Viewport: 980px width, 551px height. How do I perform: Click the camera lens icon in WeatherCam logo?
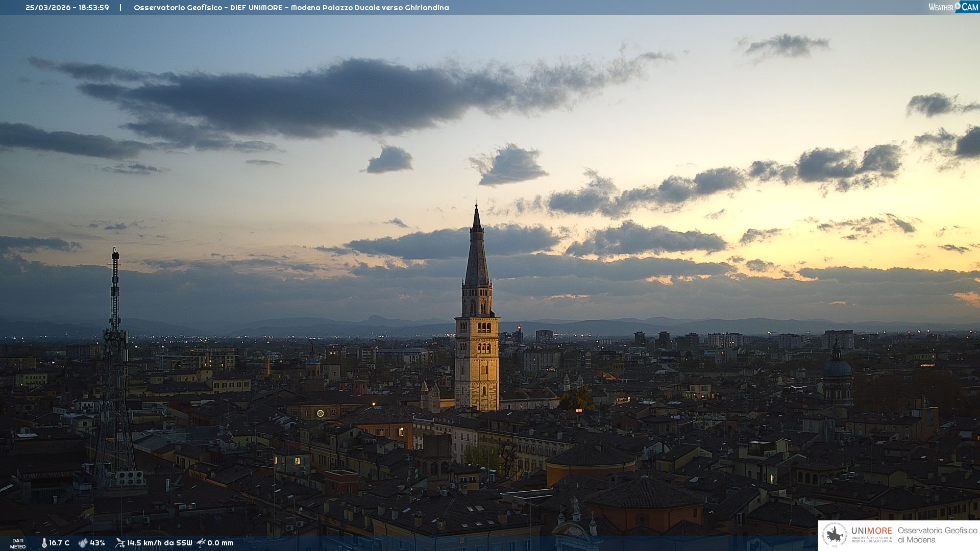(958, 6)
